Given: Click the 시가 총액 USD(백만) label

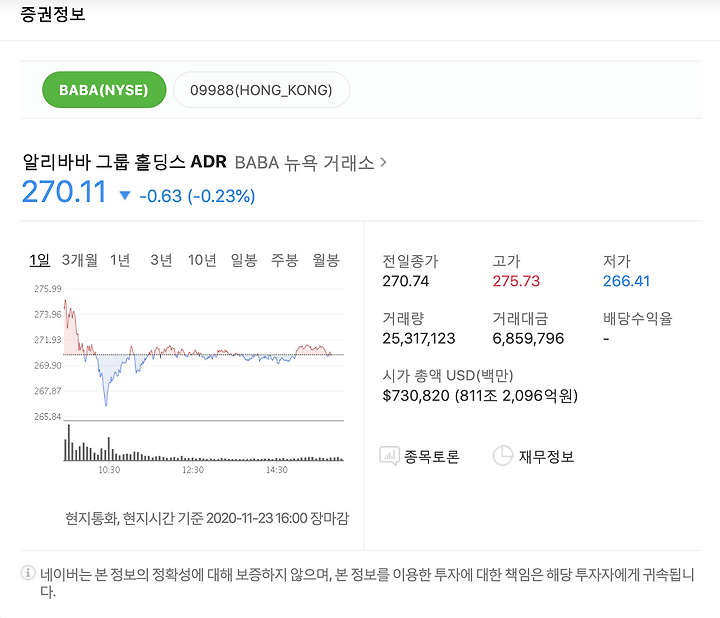Looking at the screenshot, I should point(448,376).
